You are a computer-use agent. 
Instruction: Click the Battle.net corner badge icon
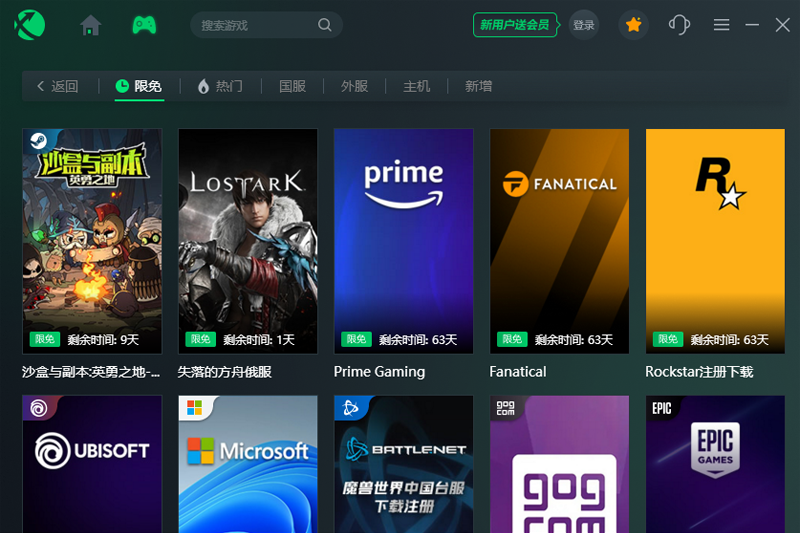pyautogui.click(x=351, y=408)
